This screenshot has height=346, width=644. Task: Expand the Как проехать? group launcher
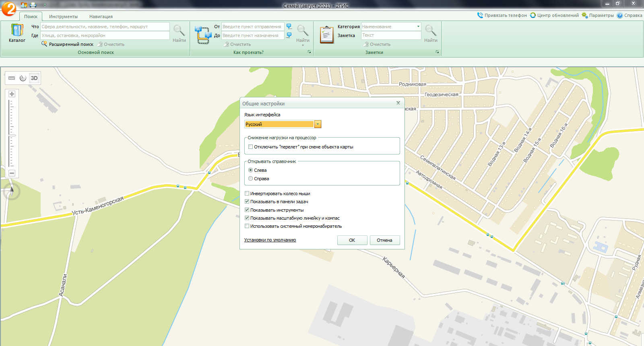(309, 52)
